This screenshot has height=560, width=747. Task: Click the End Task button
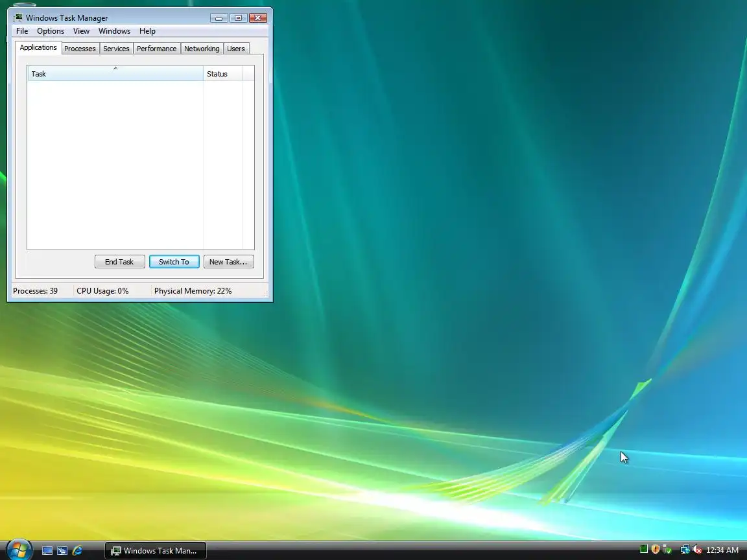tap(119, 262)
